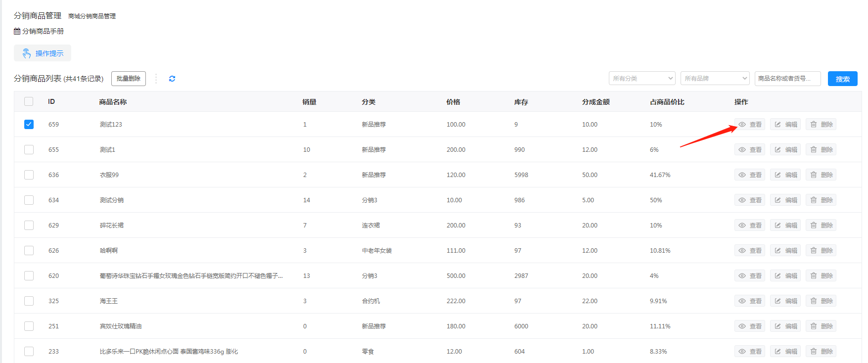Click the 库存 column header

521,102
